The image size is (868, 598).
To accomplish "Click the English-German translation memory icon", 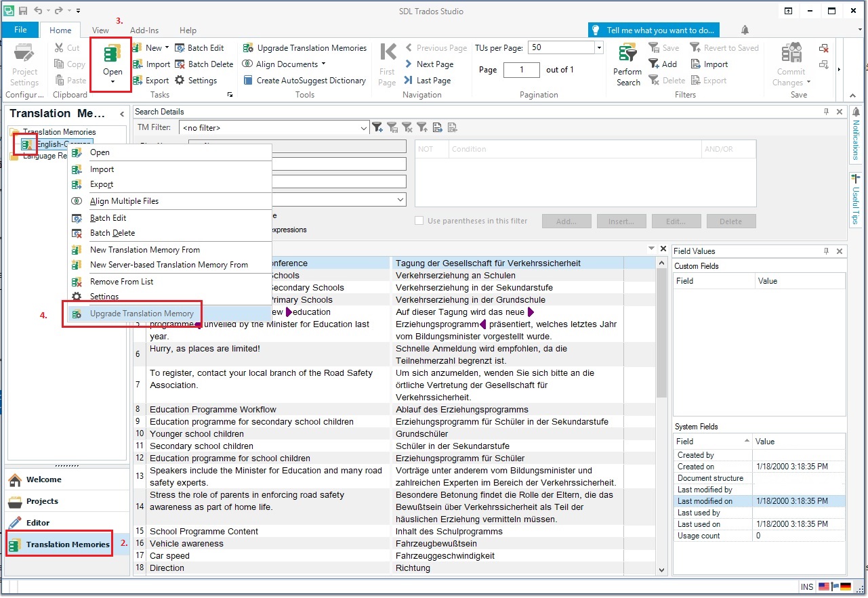I will [x=28, y=144].
